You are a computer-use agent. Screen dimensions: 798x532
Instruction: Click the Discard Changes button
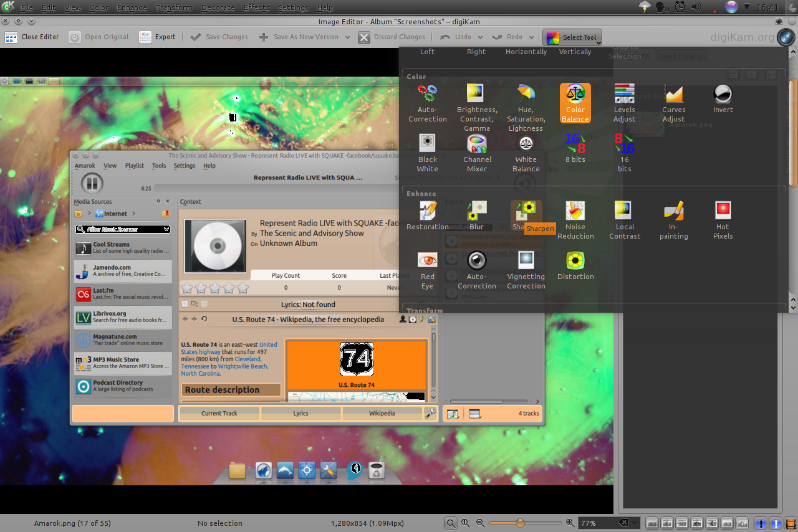pyautogui.click(x=392, y=37)
